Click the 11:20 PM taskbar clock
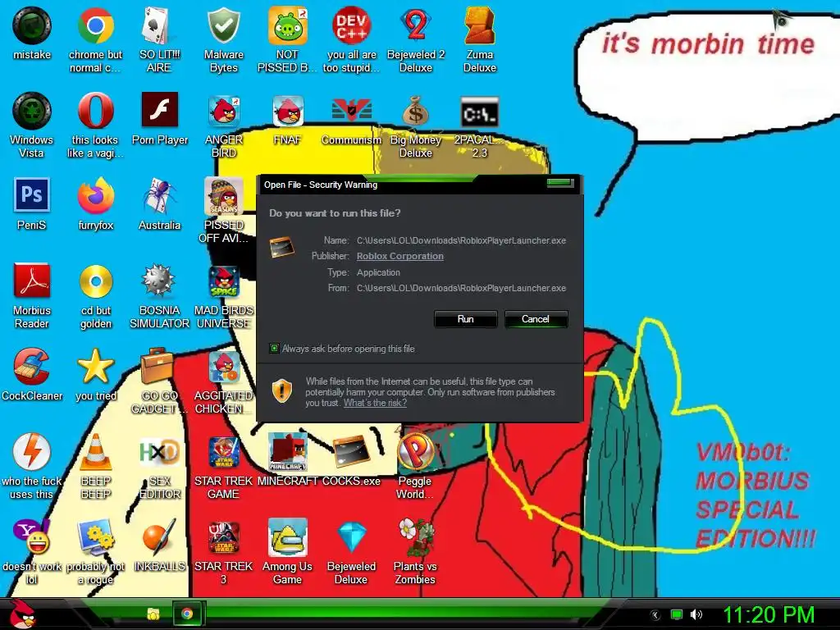This screenshot has height=630, width=840. click(x=769, y=614)
